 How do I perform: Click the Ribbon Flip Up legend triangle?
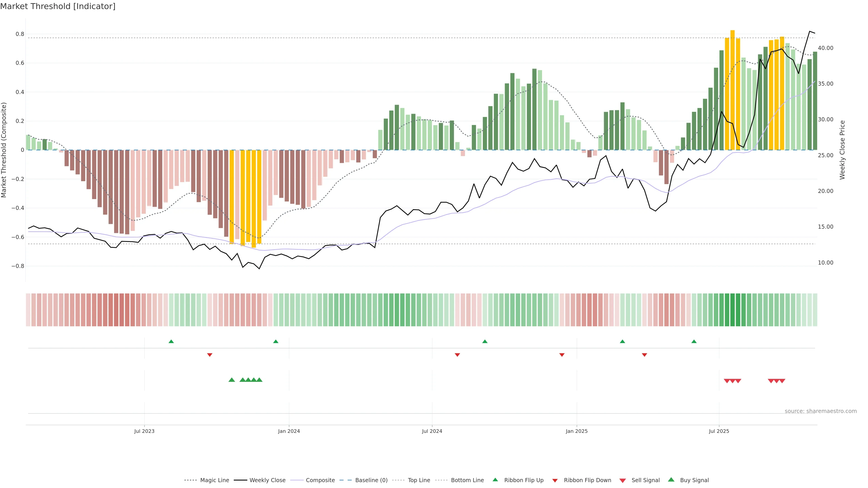[495, 480]
